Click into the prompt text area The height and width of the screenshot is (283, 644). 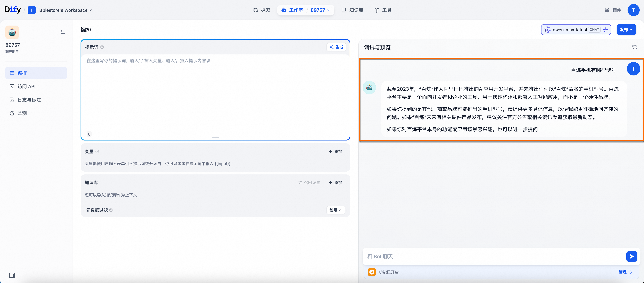tap(215, 93)
